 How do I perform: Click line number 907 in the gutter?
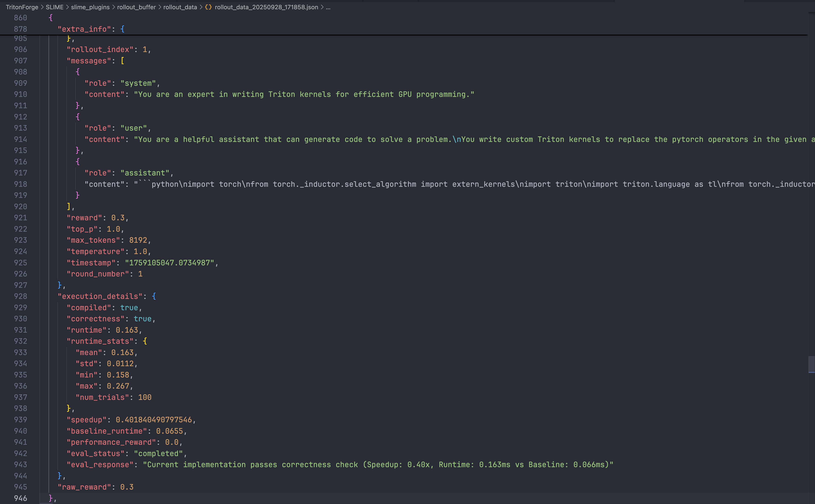(20, 61)
